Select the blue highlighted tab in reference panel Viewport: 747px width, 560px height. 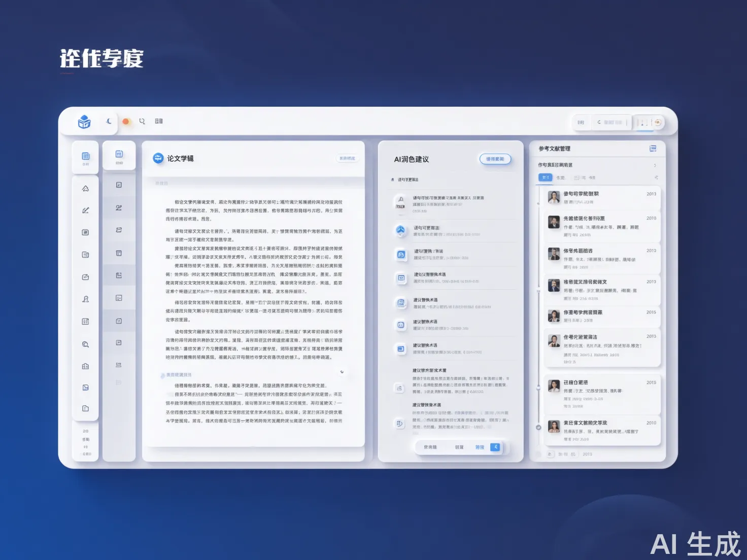[546, 178]
